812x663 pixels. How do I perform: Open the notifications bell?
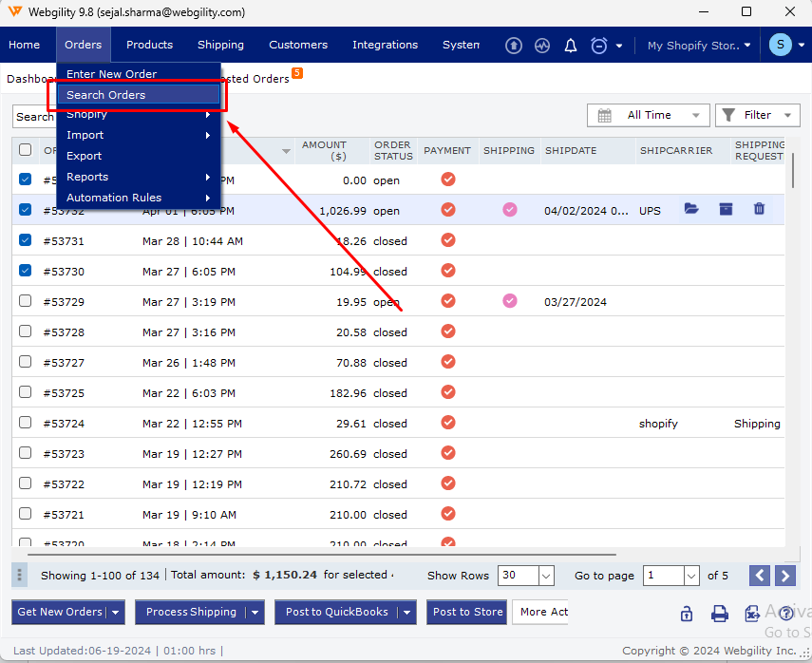coord(570,46)
